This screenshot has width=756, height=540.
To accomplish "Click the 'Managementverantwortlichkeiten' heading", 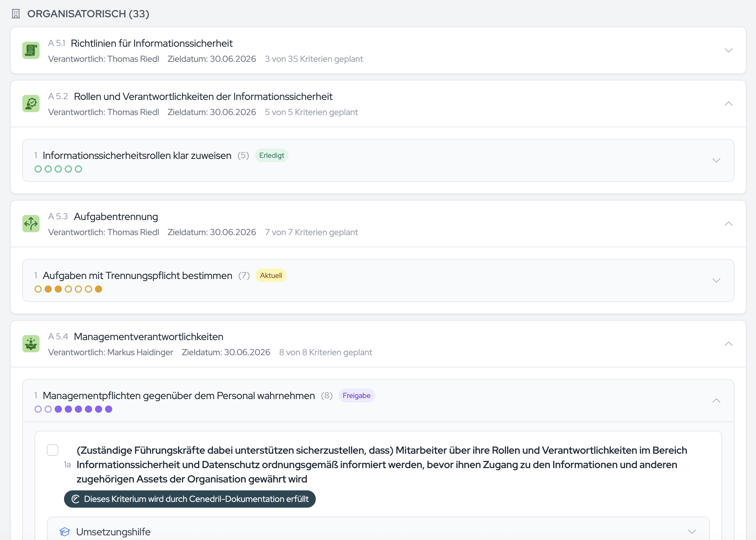I will 149,337.
